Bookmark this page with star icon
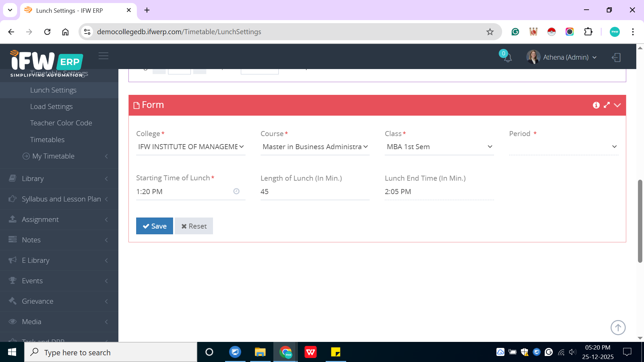The width and height of the screenshot is (644, 362). (490, 32)
